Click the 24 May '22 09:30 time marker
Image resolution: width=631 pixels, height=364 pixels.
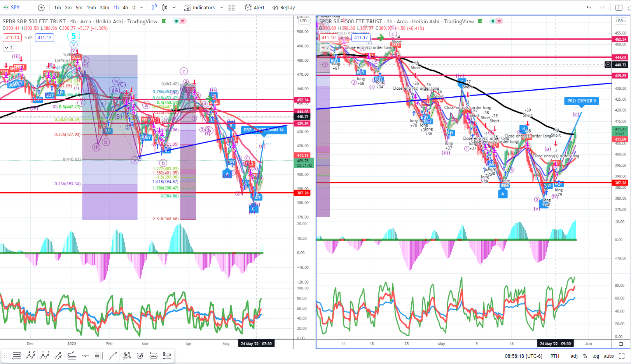[x=555, y=344]
